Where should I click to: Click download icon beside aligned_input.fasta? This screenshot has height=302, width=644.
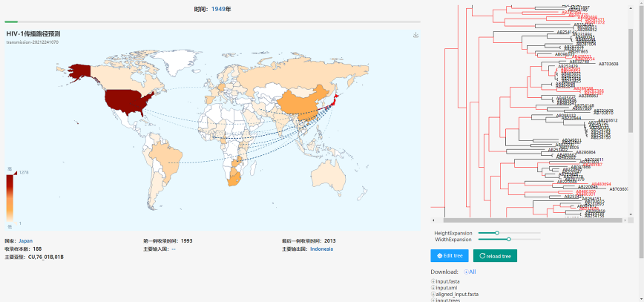point(433,295)
